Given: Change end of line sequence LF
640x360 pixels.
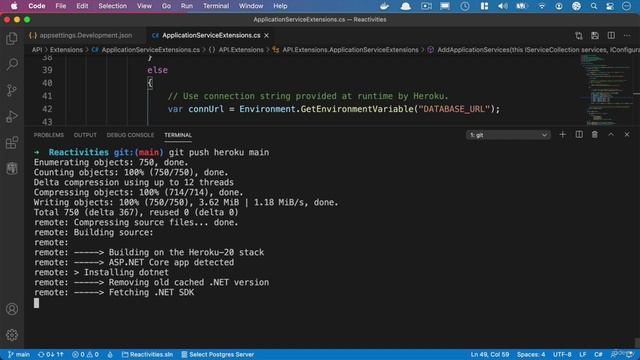Looking at the screenshot, I should point(582,354).
